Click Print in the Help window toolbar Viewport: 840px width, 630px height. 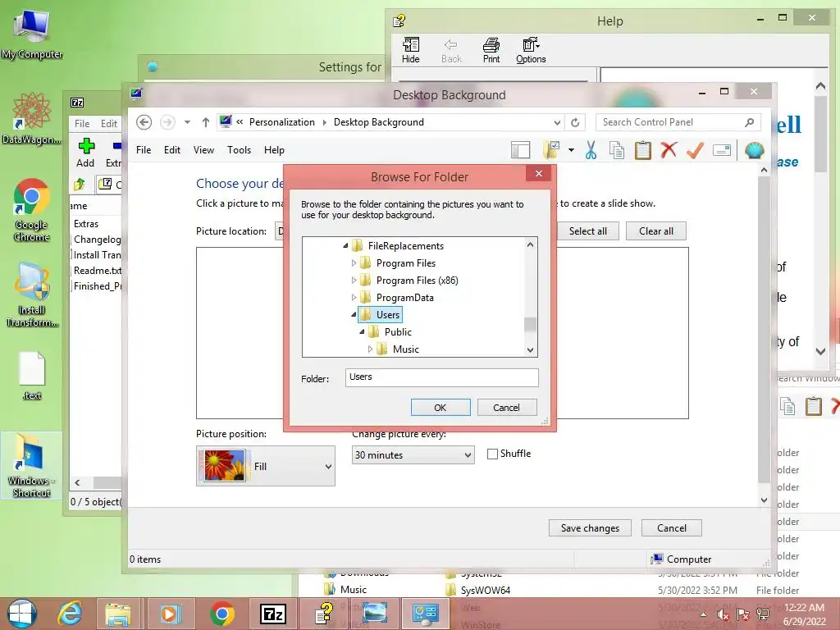tap(491, 50)
